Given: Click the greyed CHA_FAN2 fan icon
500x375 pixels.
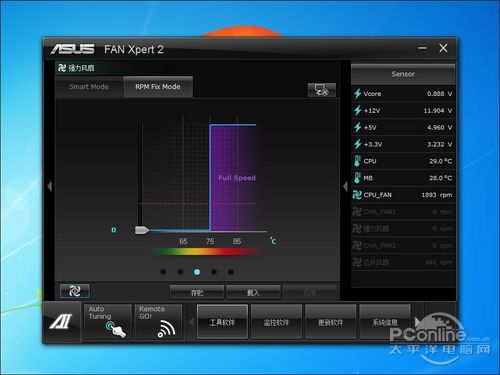Looking at the screenshot, I should 357,246.
